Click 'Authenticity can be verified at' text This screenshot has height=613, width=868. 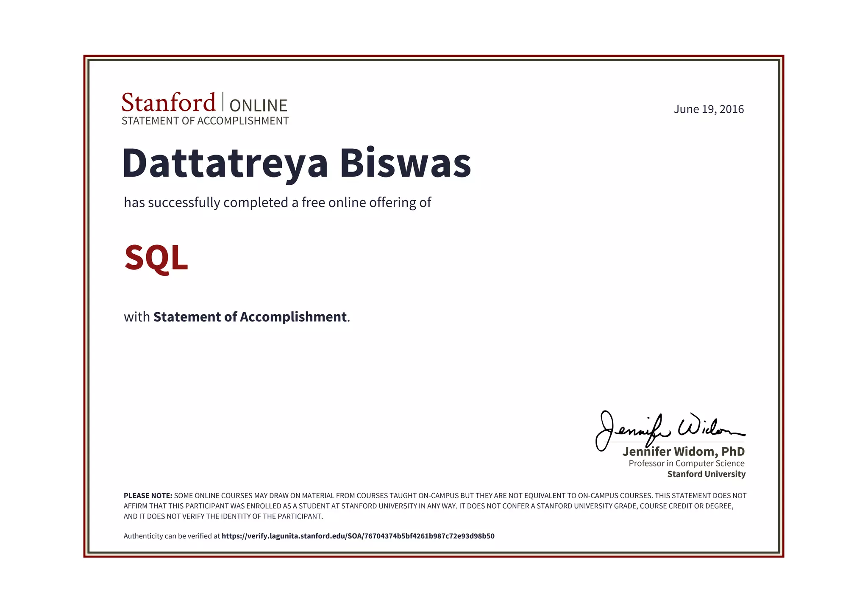pyautogui.click(x=172, y=536)
